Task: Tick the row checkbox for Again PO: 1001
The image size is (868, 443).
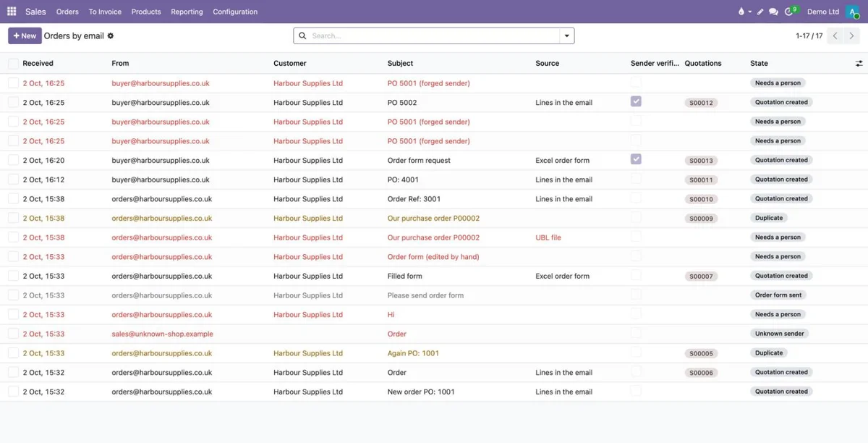Action: tap(13, 353)
